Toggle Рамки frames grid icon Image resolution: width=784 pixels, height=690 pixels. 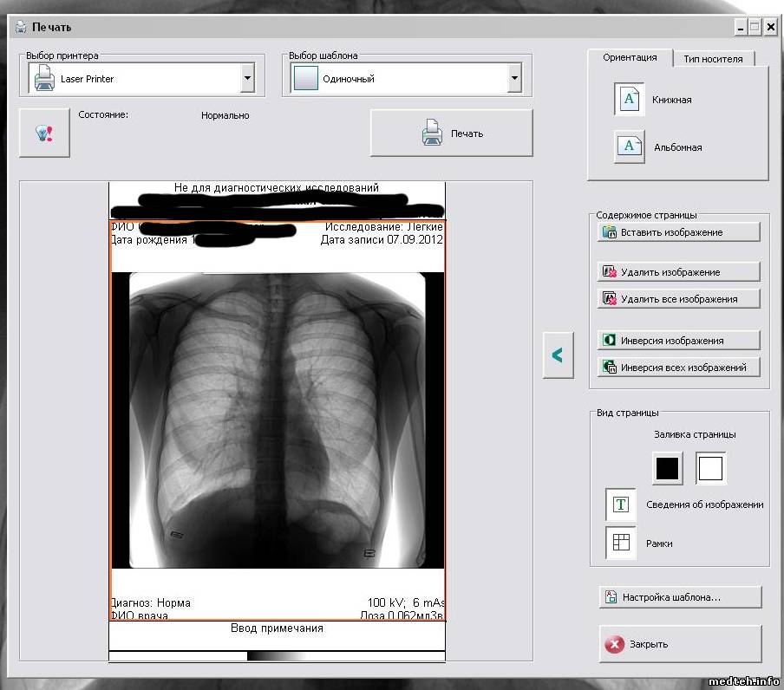tap(621, 543)
